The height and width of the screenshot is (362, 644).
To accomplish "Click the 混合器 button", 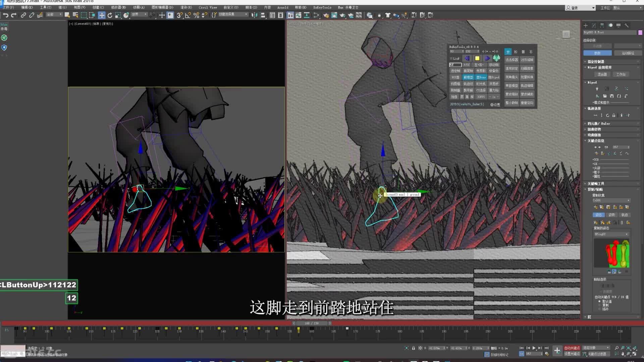I will [x=602, y=74].
